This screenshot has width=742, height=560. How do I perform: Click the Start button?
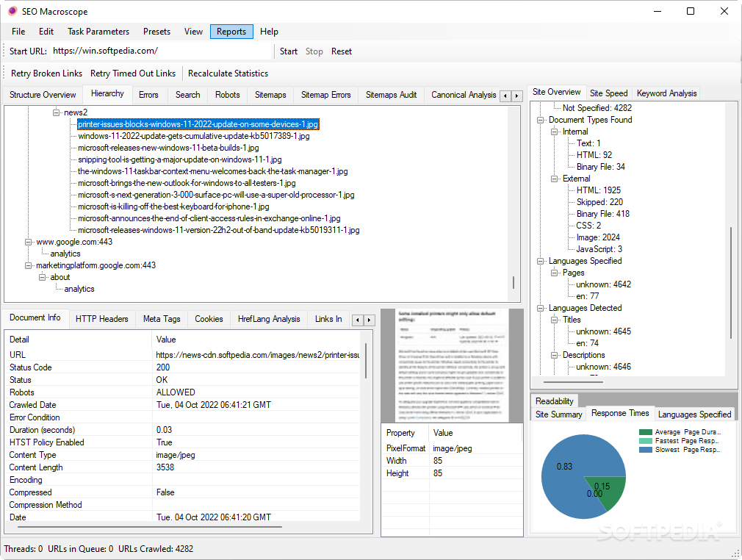(x=289, y=51)
